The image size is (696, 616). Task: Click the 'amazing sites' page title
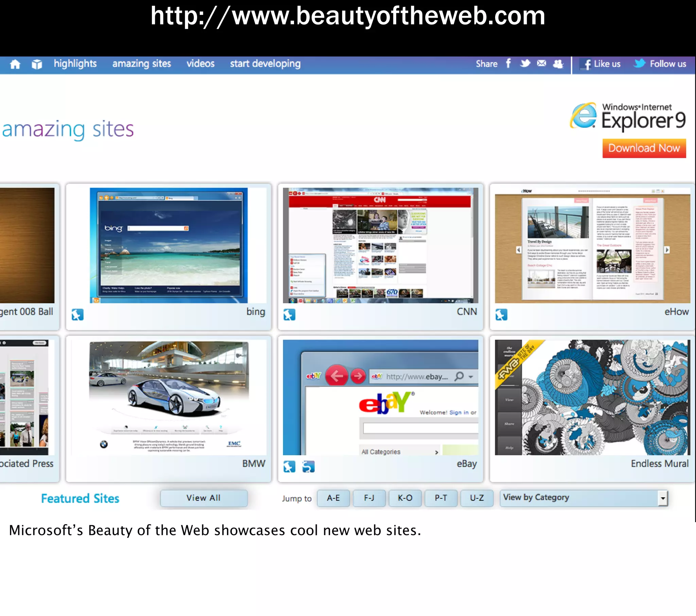[x=68, y=130]
